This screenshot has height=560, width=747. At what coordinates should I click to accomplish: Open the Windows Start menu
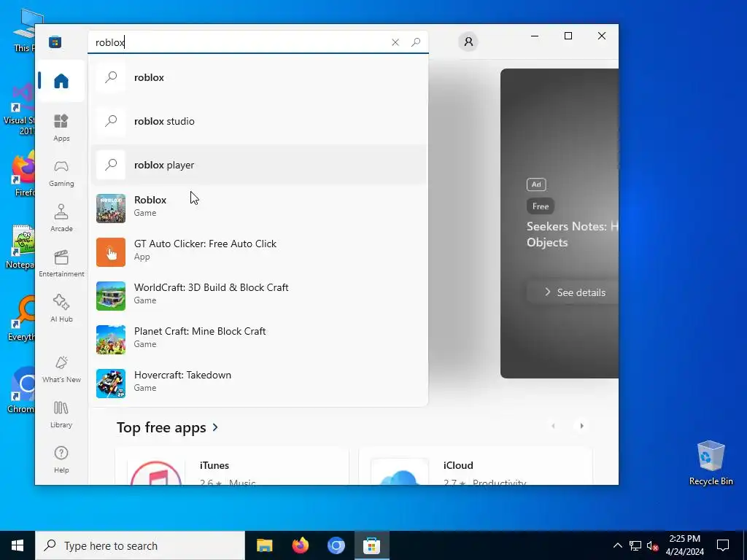(x=18, y=545)
